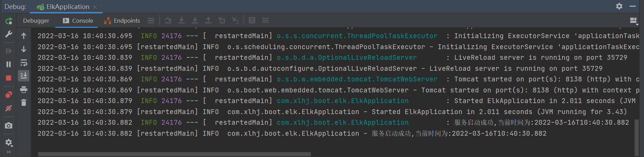This screenshot has height=157, width=644.
Task: Show the execution point with the three-lines icon
Action: [151, 21]
